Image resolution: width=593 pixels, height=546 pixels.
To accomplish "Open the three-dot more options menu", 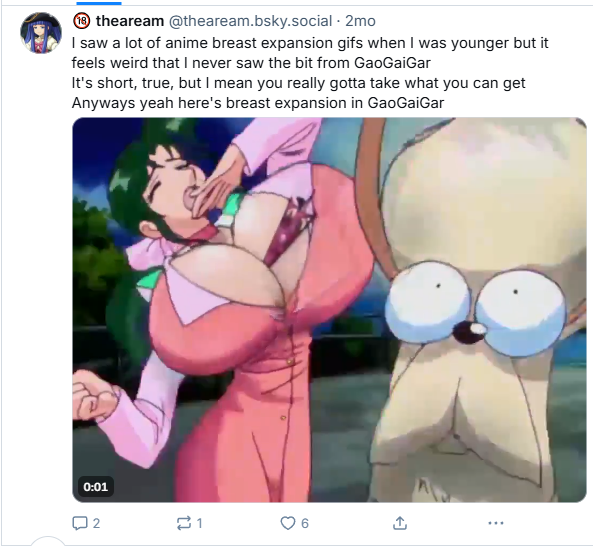I will tap(496, 523).
